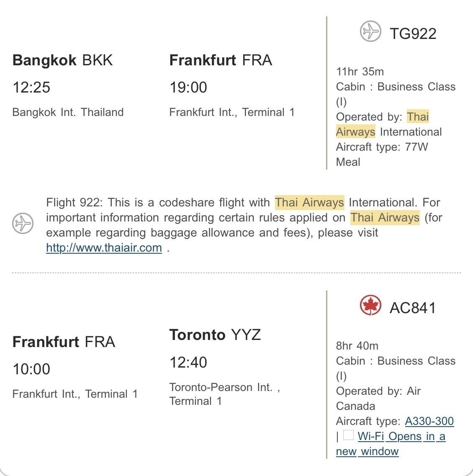Open the thaiair.com link

(104, 247)
